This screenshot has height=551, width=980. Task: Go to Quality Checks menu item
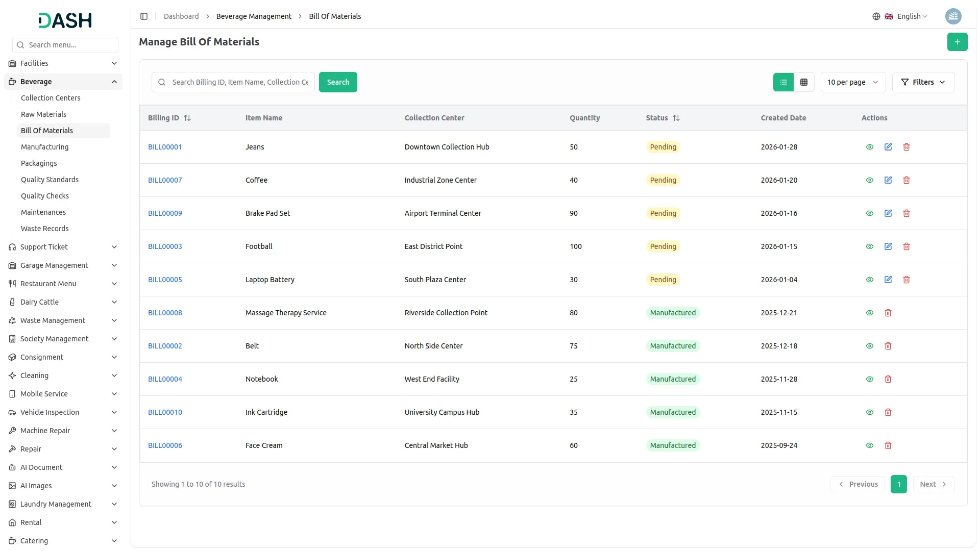(45, 196)
